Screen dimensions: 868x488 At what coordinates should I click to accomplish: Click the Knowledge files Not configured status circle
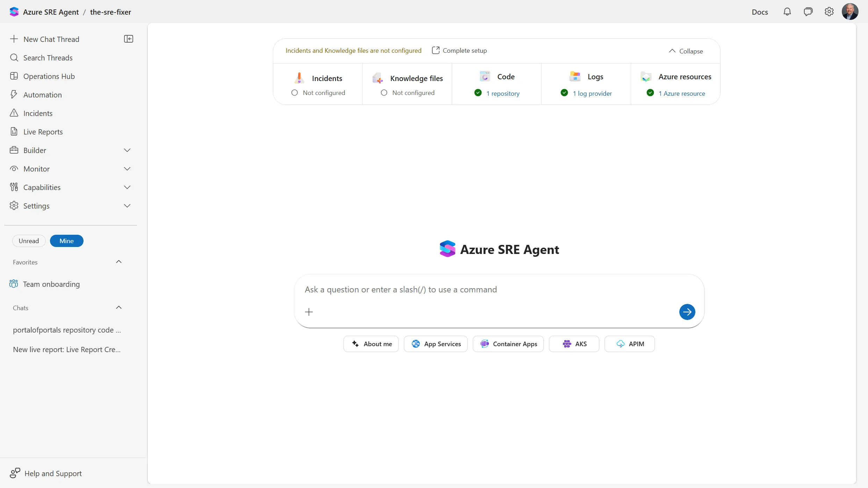384,93
